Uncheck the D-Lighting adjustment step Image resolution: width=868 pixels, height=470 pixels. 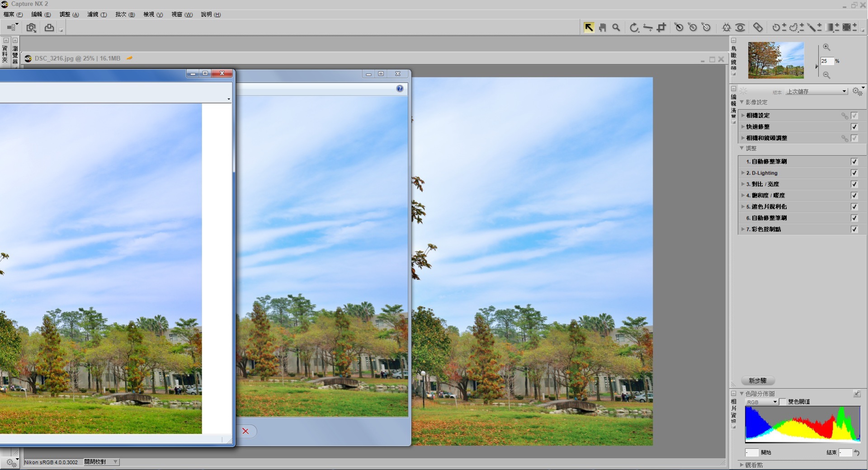854,173
